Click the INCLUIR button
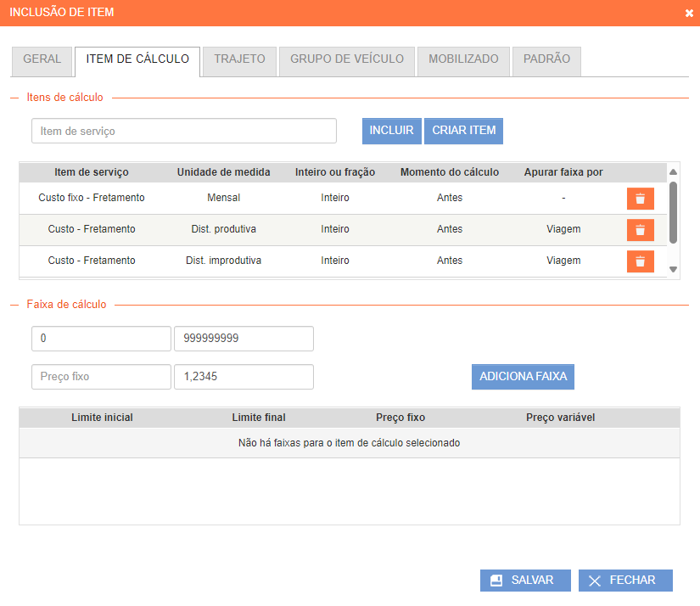Screen dimensions: 700x606 point(391,131)
